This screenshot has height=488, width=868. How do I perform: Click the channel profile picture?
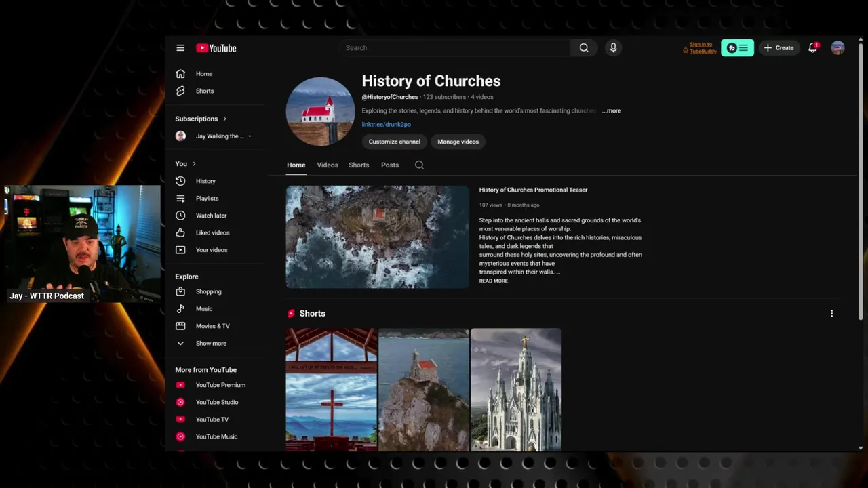pos(320,111)
